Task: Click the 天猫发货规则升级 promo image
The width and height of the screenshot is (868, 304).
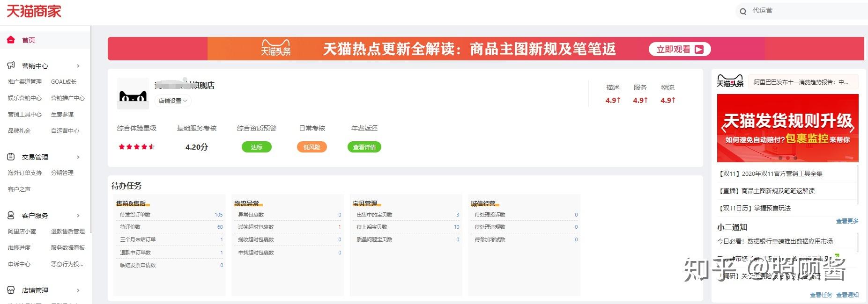Action: pos(787,128)
